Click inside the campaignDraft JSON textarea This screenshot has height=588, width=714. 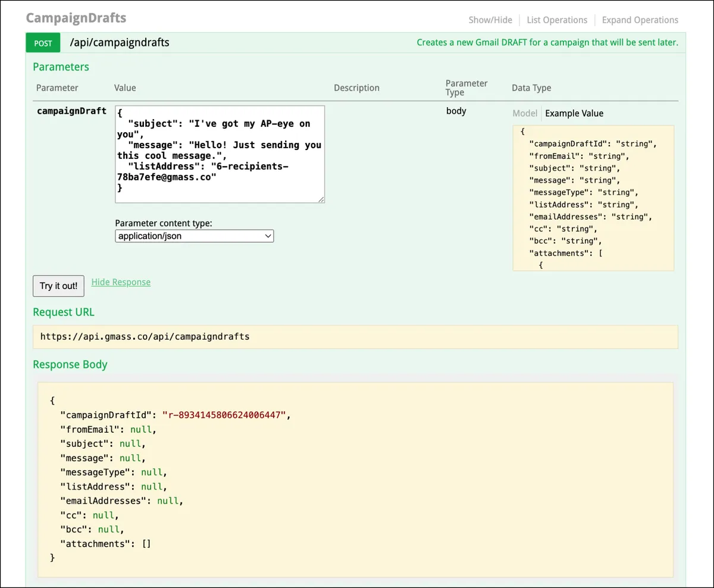pyautogui.click(x=220, y=155)
